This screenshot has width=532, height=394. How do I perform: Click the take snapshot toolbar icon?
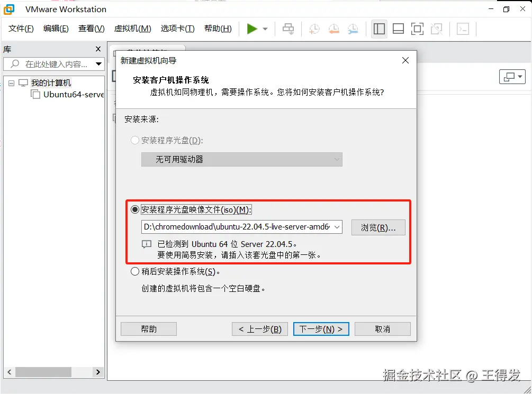point(314,29)
